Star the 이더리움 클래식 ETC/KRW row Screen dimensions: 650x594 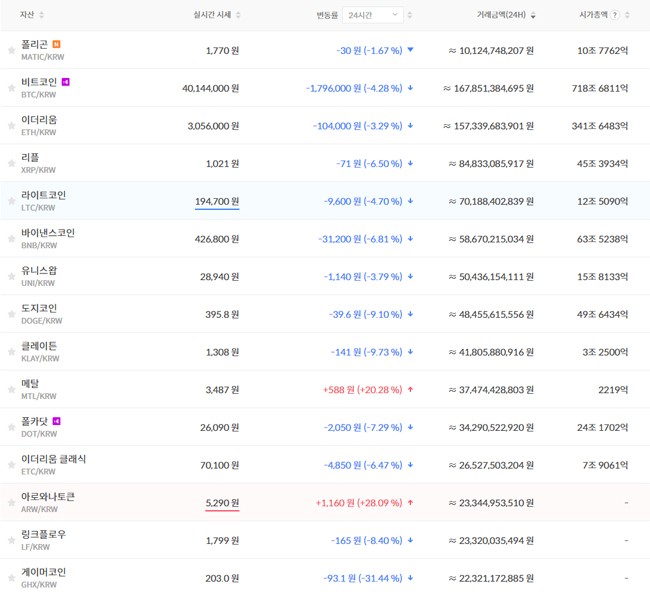click(12, 466)
